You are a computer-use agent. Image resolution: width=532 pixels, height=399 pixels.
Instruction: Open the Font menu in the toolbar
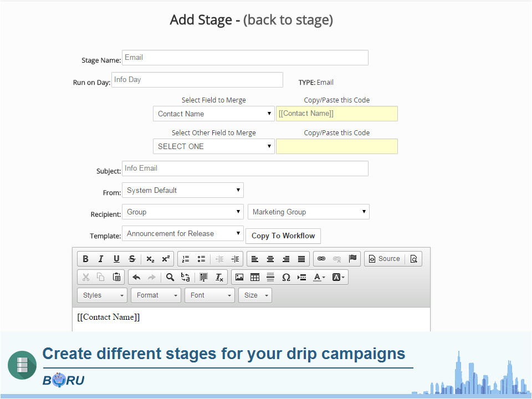pos(209,295)
